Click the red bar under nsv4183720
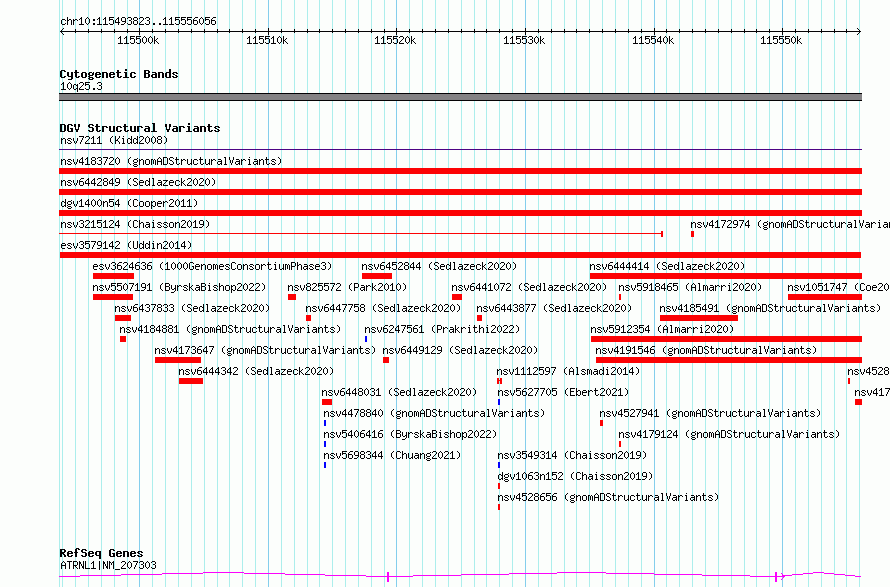Viewport: 890px width, 587px height. [x=460, y=171]
